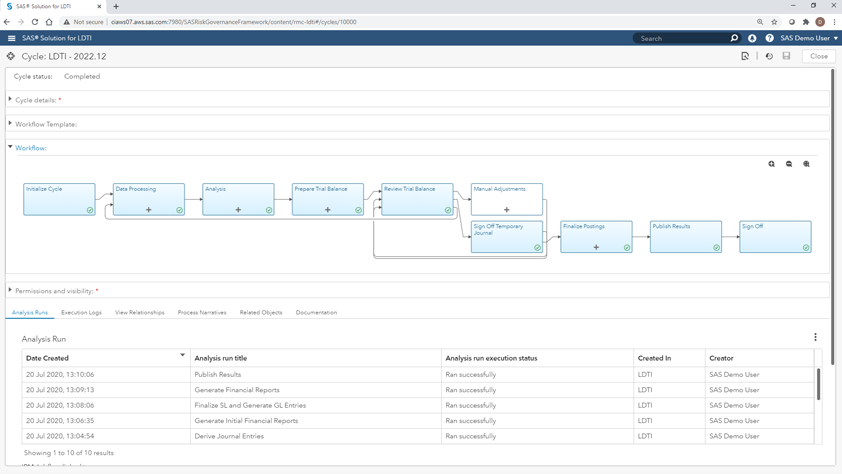The image size is (842, 474).
Task: Expand the Cycle details section
Action: (10, 99)
